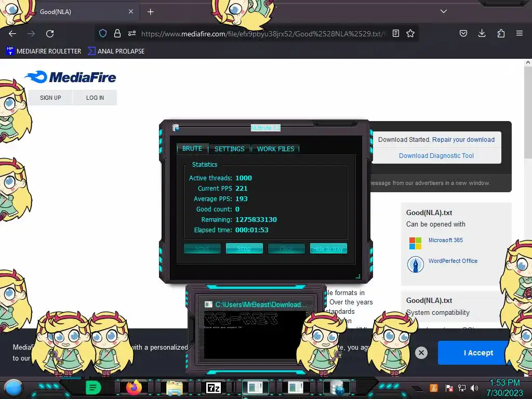Open the Pocket save icon
The height and width of the screenshot is (399, 532).
pos(463,33)
